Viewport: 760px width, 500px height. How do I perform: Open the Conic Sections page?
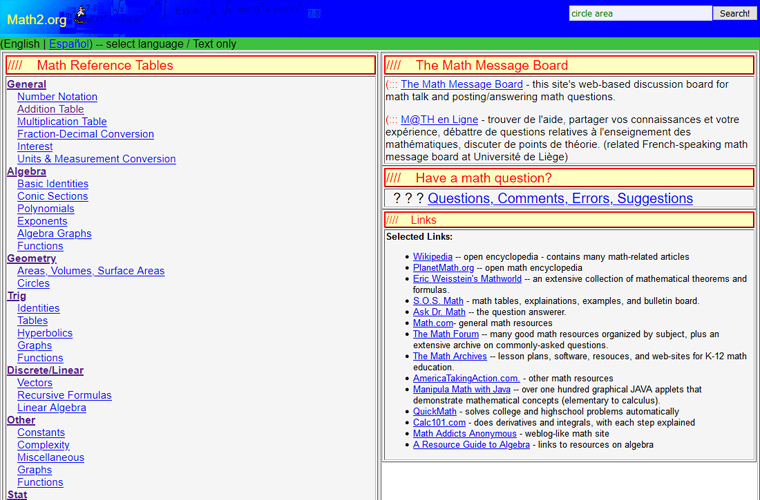tap(53, 196)
